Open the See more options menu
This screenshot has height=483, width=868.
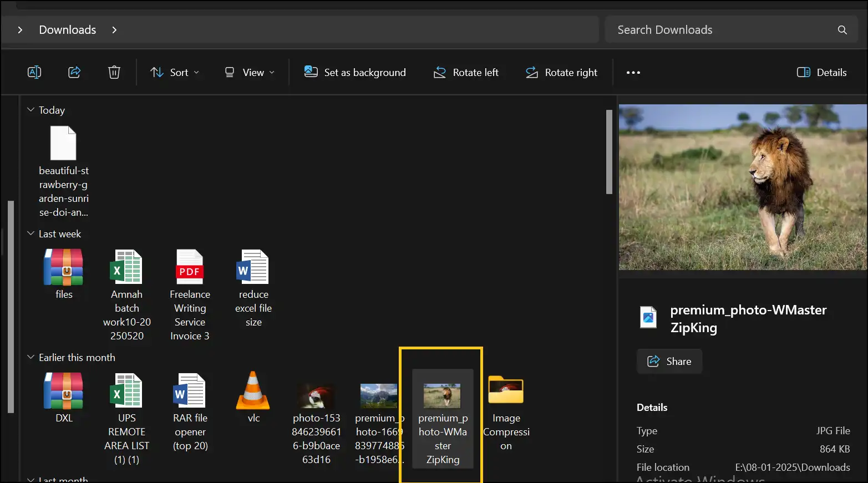click(633, 72)
